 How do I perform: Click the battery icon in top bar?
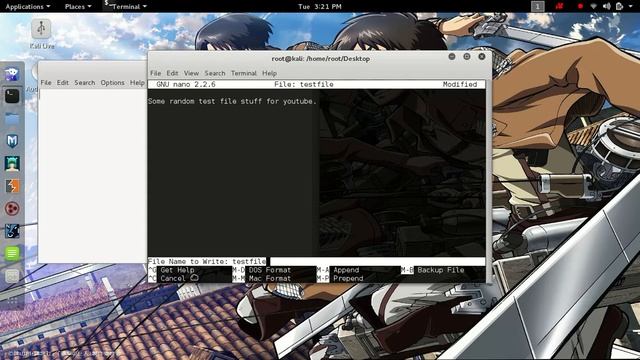tap(619, 6)
